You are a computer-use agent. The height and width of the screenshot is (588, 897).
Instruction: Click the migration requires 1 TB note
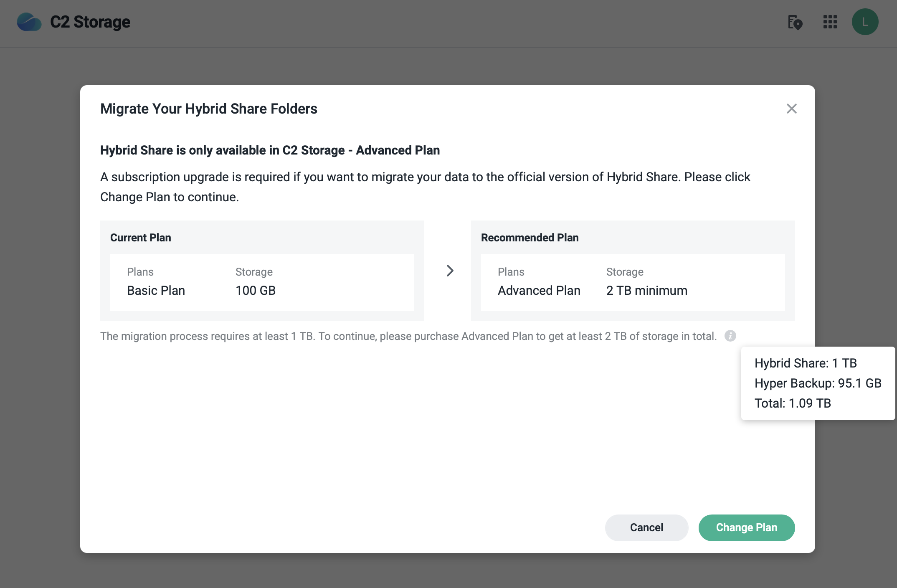pos(408,336)
